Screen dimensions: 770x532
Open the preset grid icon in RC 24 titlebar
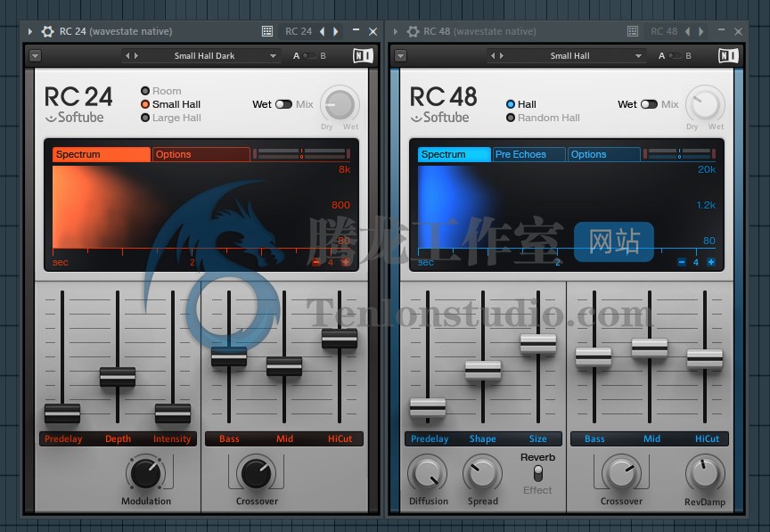[267, 31]
